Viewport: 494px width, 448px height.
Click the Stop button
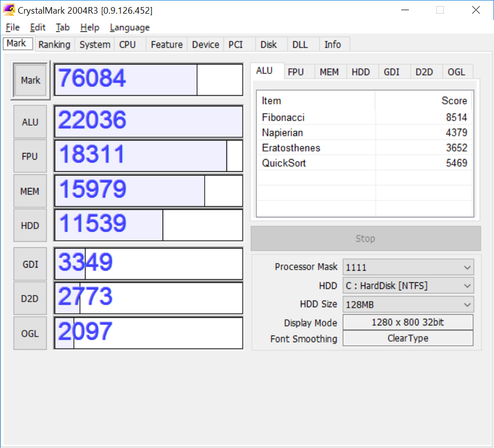tap(365, 238)
